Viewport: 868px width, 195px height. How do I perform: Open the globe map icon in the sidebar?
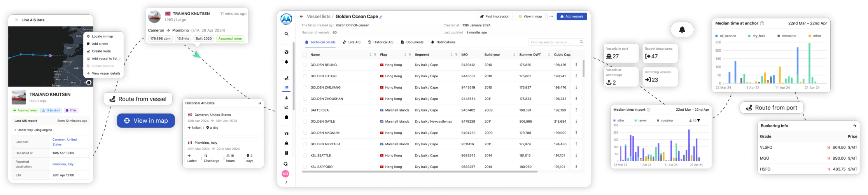pos(286,52)
